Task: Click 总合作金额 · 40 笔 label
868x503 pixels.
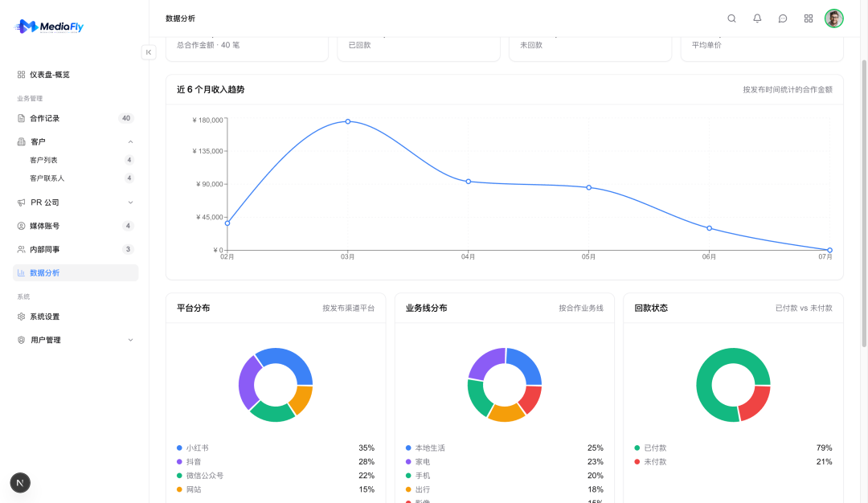Action: [208, 45]
